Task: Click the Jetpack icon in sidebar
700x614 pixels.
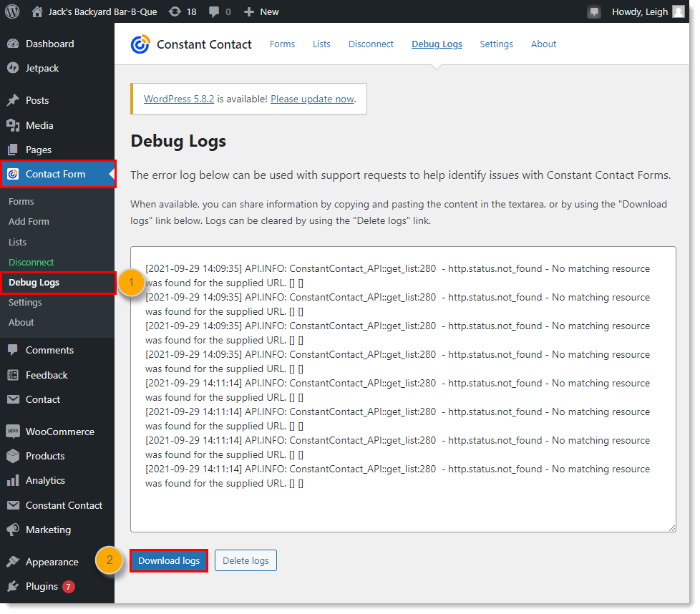Action: tap(13, 68)
